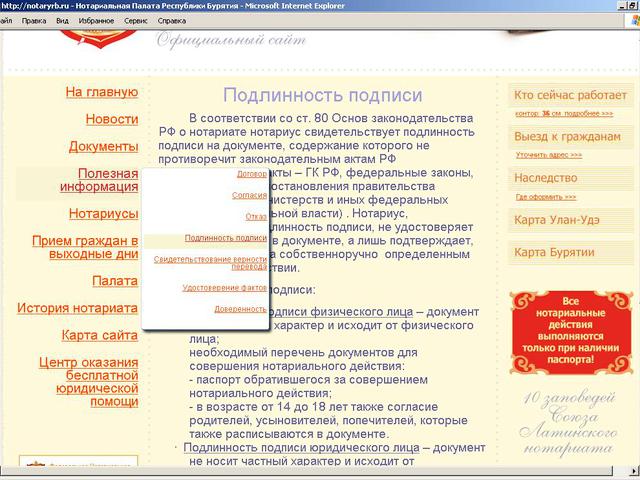
Task: Open the Нотариусы page
Action: (x=104, y=213)
